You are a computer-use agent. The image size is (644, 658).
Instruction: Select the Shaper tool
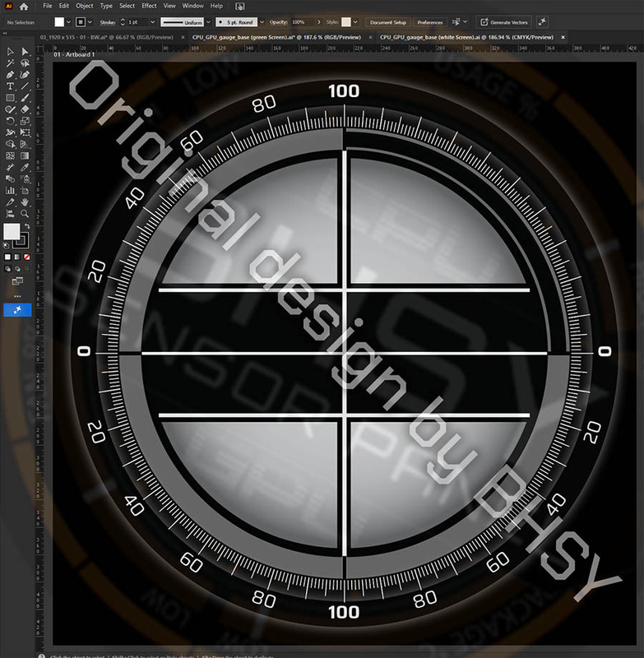10,109
